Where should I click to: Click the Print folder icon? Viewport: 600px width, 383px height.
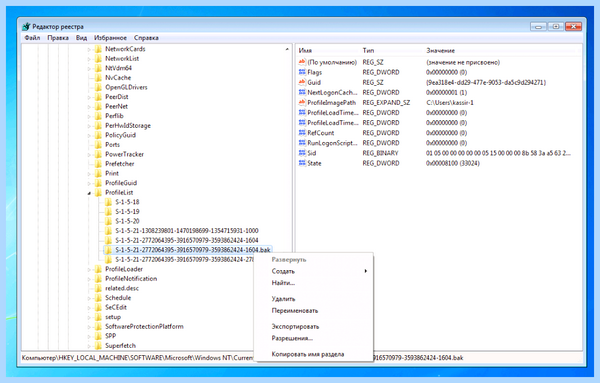point(98,173)
